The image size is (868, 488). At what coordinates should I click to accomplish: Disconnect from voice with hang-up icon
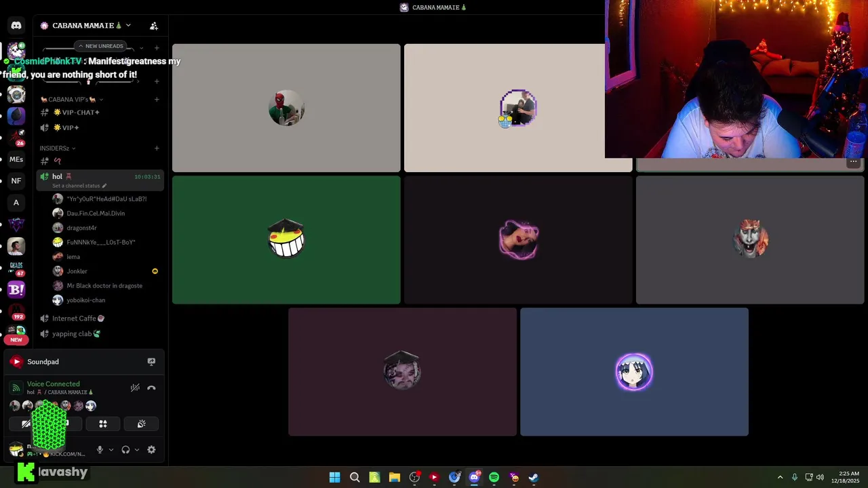pos(151,388)
